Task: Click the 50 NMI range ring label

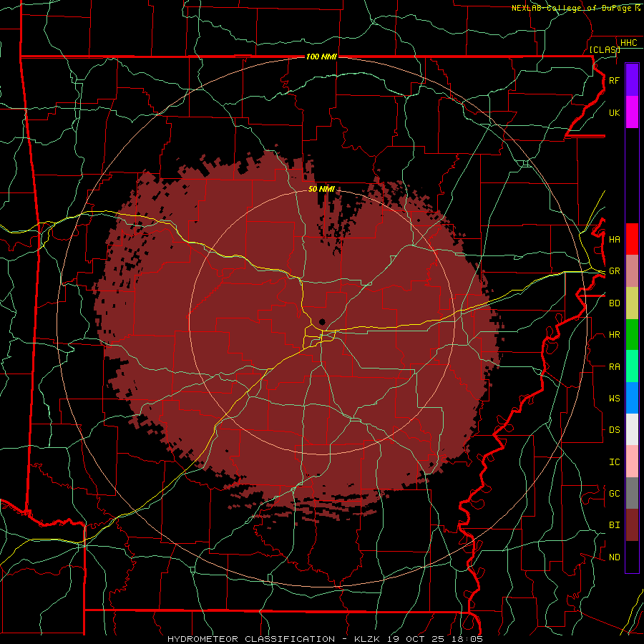Action: point(321,189)
